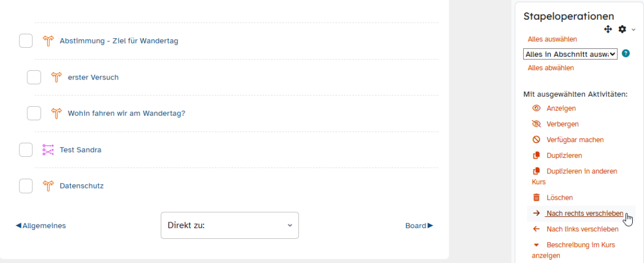Select the Test Sandra checkbox
This screenshot has width=644, height=263.
(26, 150)
